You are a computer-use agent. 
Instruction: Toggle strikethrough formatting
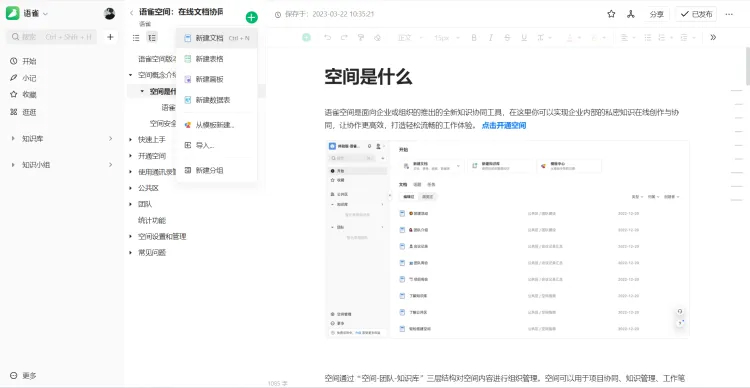pyautogui.click(x=507, y=37)
